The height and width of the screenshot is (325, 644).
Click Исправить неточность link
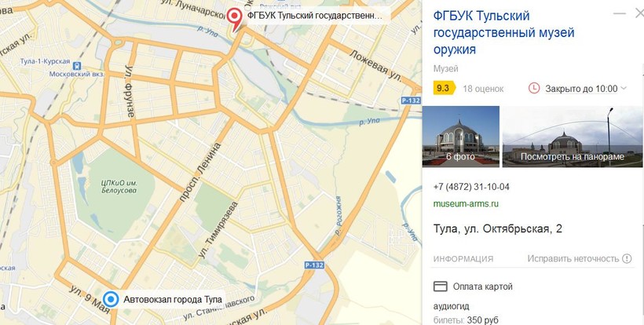573,258
